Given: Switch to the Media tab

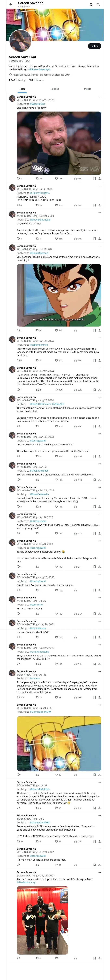Looking at the screenshot, I should tap(88, 89).
